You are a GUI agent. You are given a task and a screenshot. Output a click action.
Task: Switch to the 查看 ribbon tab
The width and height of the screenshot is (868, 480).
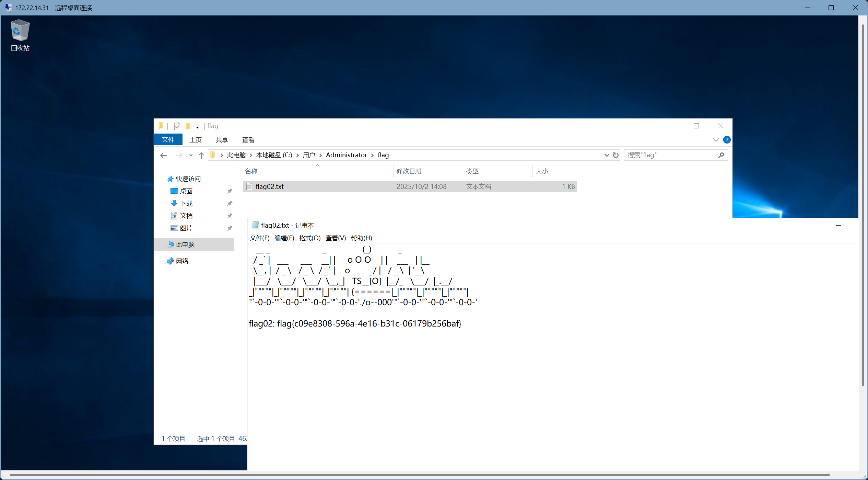coord(248,140)
